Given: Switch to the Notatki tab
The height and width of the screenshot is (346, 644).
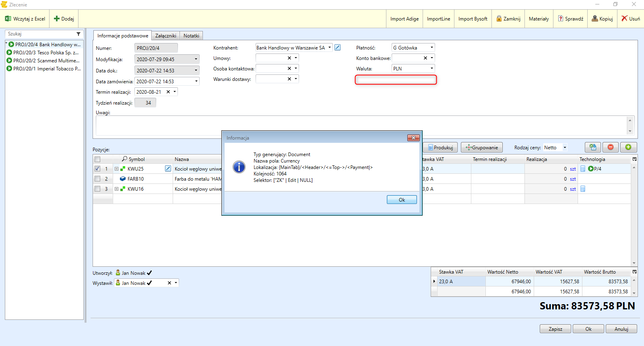Looking at the screenshot, I should pyautogui.click(x=191, y=36).
